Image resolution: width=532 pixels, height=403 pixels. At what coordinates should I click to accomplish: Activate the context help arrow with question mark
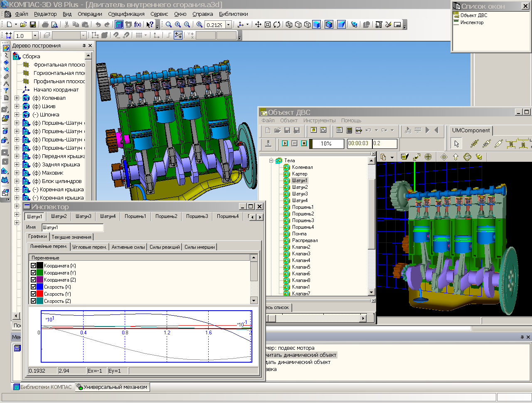(150, 25)
